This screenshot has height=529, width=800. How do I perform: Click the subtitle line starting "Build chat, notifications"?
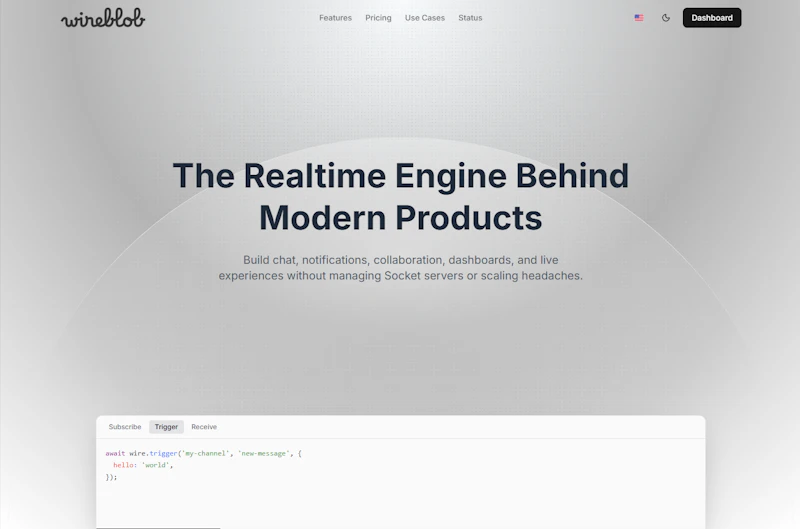click(401, 260)
